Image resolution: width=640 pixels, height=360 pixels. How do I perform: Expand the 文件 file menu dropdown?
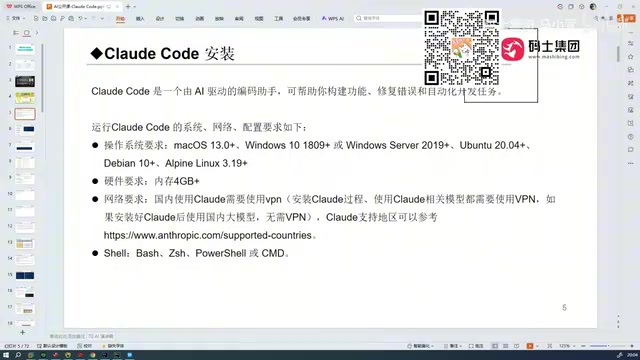tap(16, 18)
